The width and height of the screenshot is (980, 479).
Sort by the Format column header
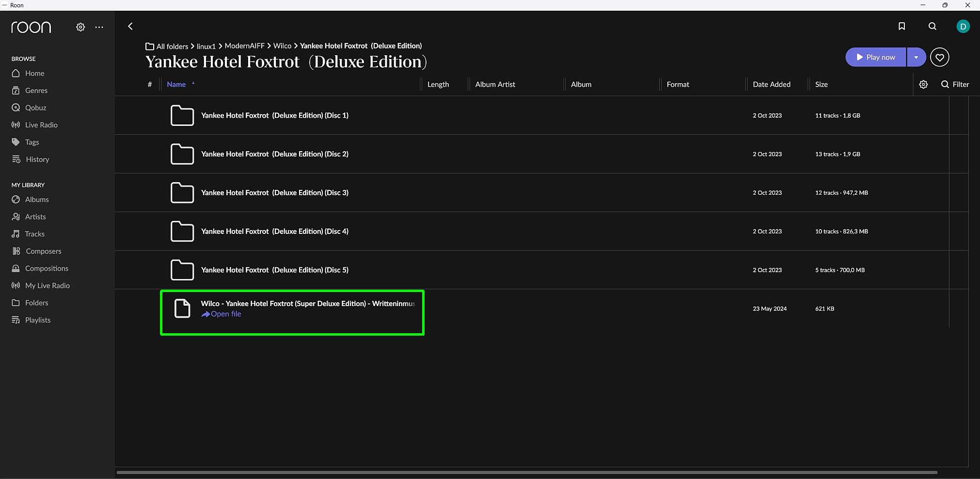[678, 84]
